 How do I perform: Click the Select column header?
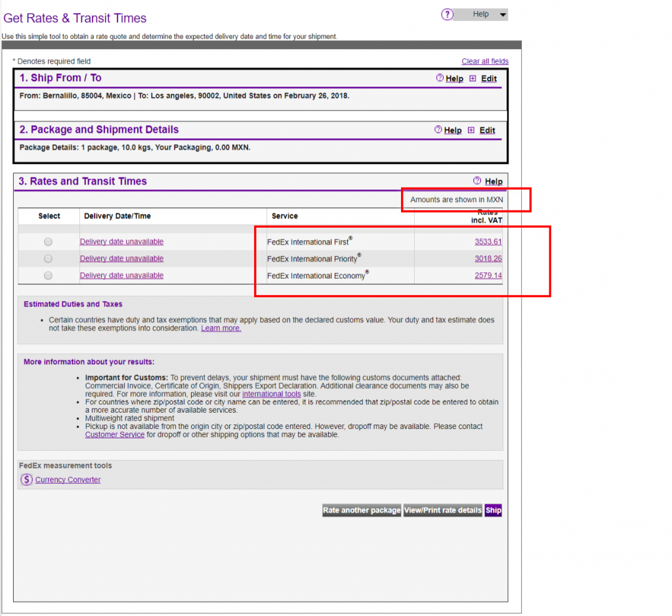tap(49, 216)
